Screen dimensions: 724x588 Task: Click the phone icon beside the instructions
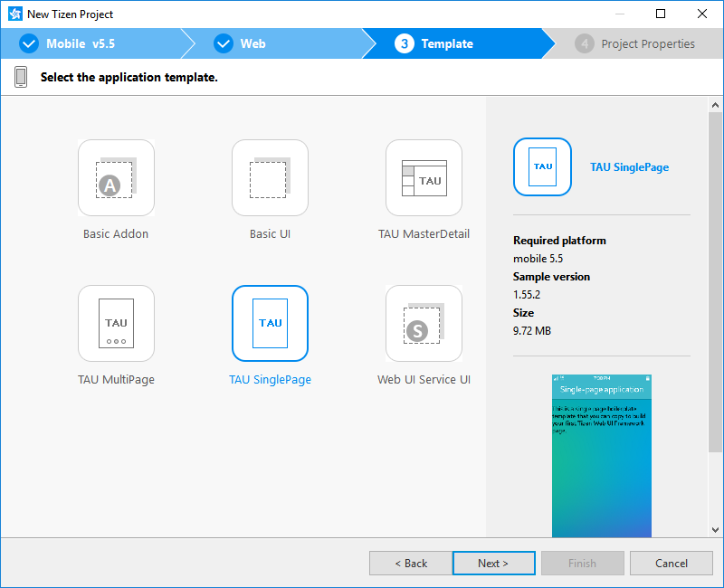click(x=21, y=77)
